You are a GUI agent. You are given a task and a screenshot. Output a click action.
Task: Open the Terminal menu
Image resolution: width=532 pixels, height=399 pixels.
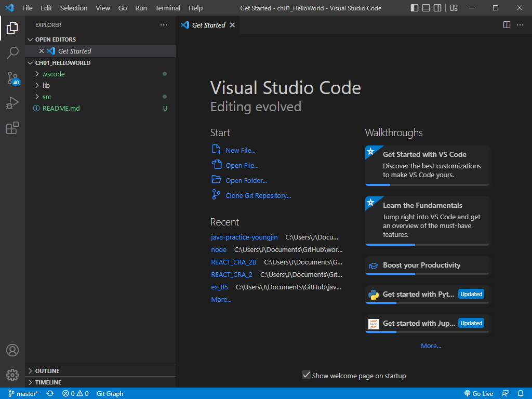pyautogui.click(x=168, y=8)
